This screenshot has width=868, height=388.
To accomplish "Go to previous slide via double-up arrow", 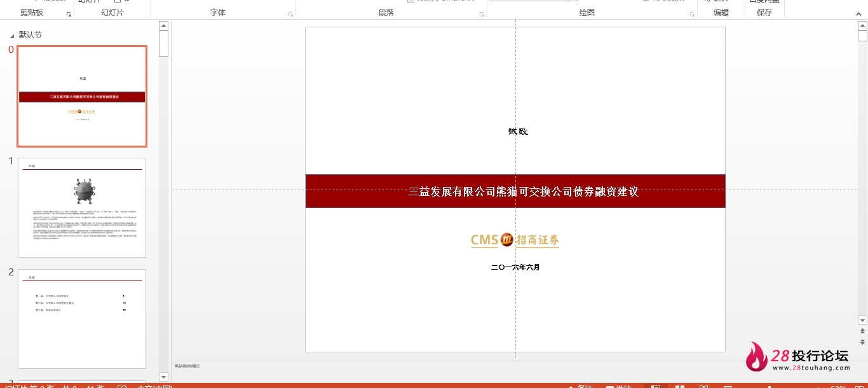I will tap(862, 331).
